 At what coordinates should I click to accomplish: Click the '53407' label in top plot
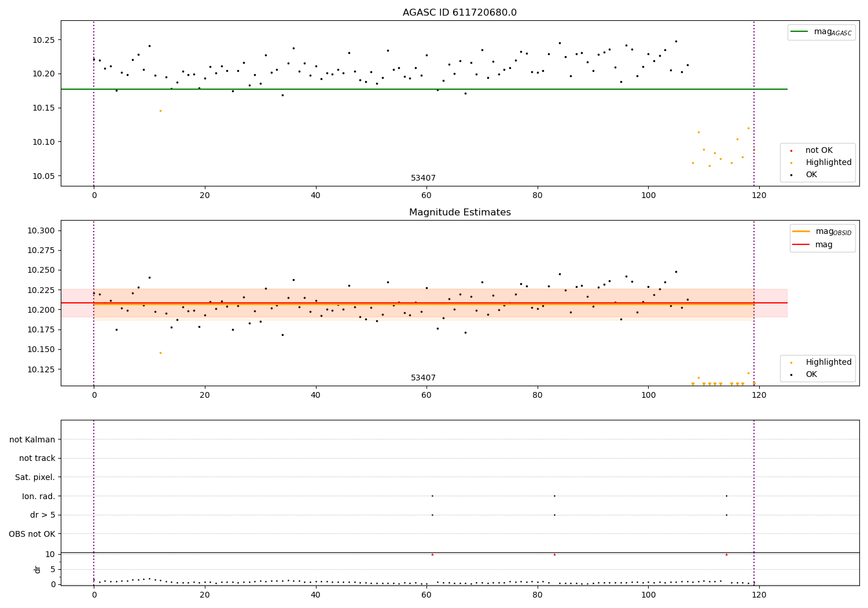[423, 178]
